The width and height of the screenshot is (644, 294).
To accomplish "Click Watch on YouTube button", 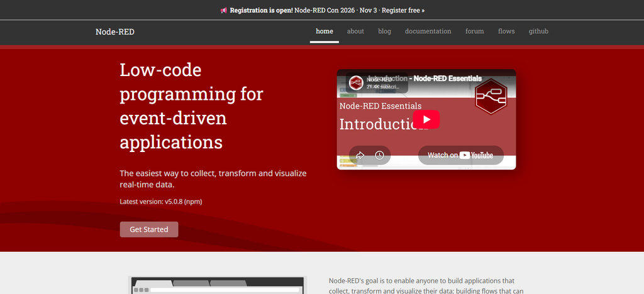I will 461,155.
